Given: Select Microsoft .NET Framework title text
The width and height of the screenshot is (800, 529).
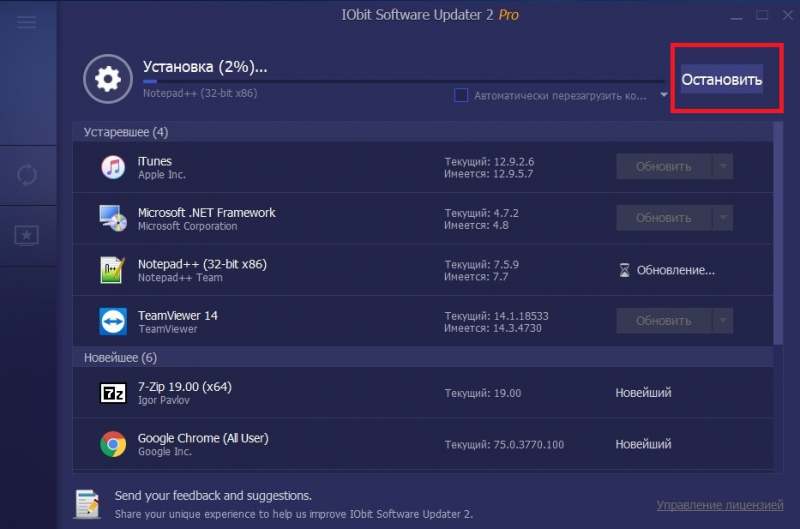Looking at the screenshot, I should click(206, 213).
